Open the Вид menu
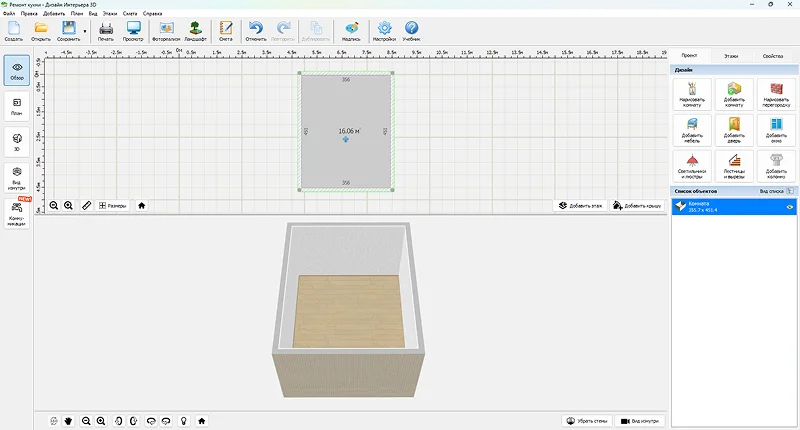The height and width of the screenshot is (430, 800). tap(93, 14)
